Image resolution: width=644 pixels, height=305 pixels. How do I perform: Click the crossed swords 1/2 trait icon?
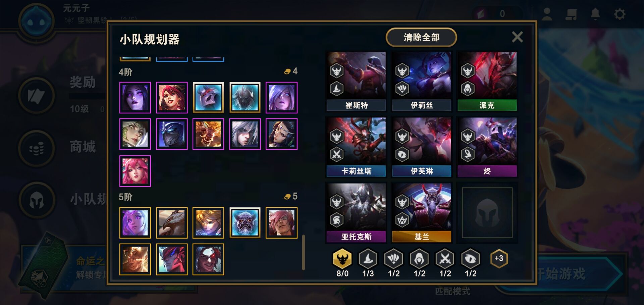click(445, 259)
